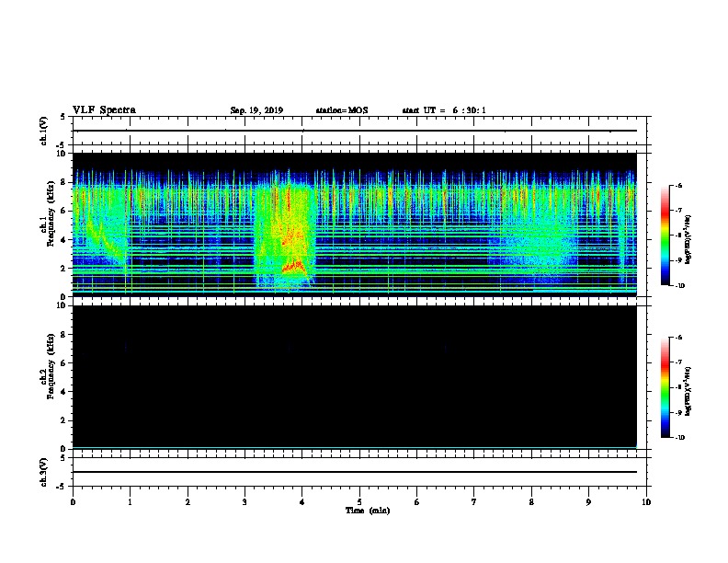Click the ch.1 color bar PSD unit label

[x=688, y=239]
